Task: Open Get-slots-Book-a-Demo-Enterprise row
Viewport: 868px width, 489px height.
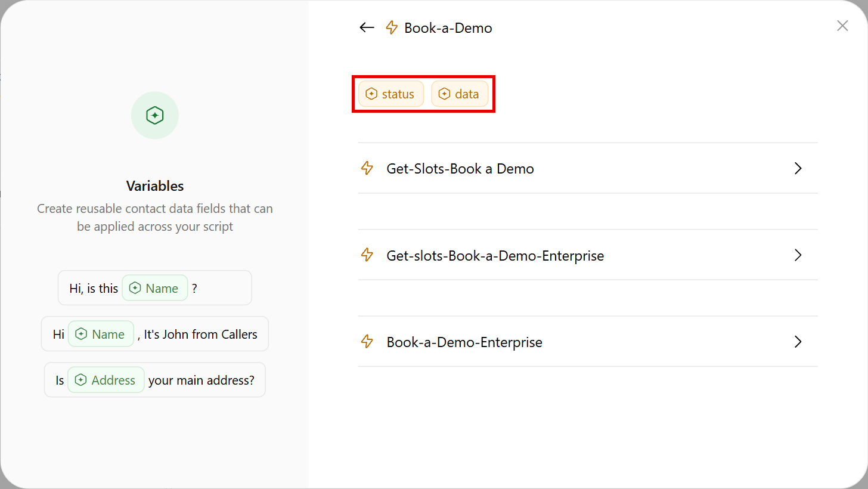Action: point(588,255)
